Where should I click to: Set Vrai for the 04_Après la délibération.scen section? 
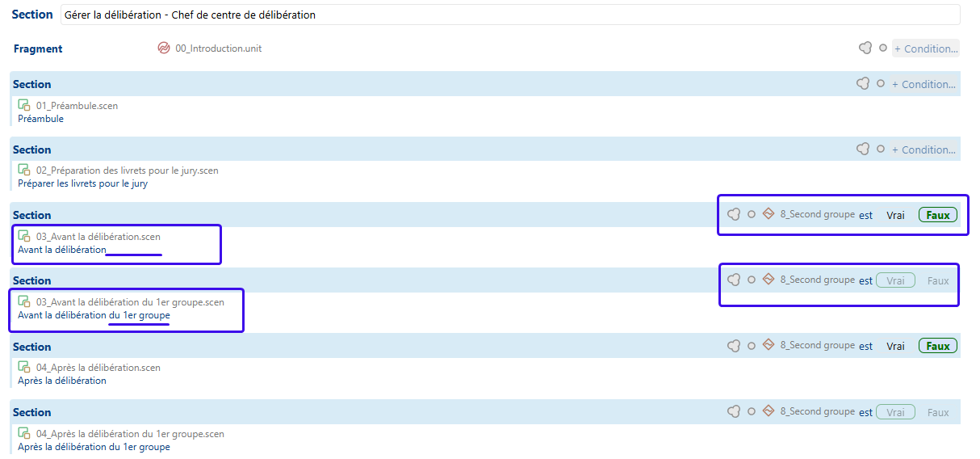pos(895,346)
